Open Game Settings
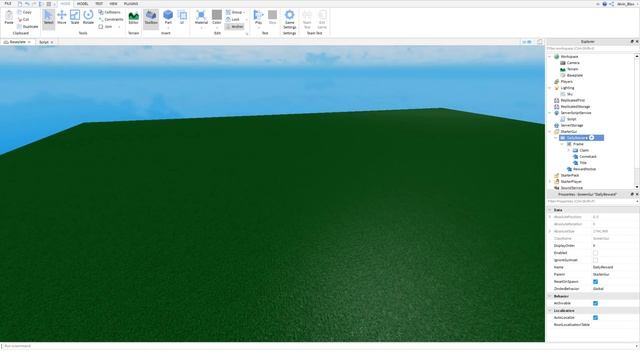Screen dimensions: 640x360 tap(289, 19)
